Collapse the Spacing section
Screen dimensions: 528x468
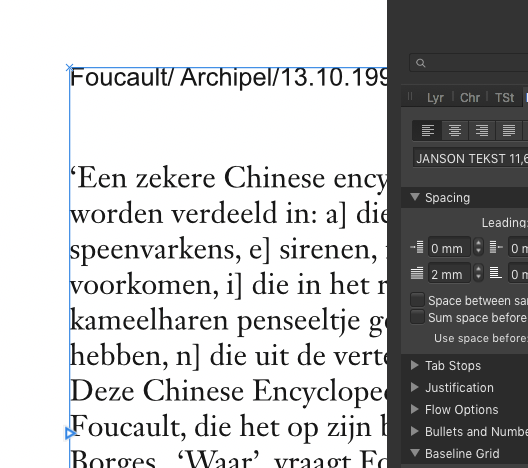coord(415,197)
